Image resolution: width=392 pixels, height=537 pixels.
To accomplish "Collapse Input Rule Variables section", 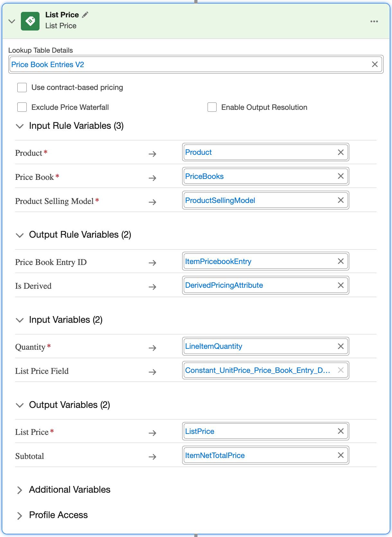I will point(20,126).
